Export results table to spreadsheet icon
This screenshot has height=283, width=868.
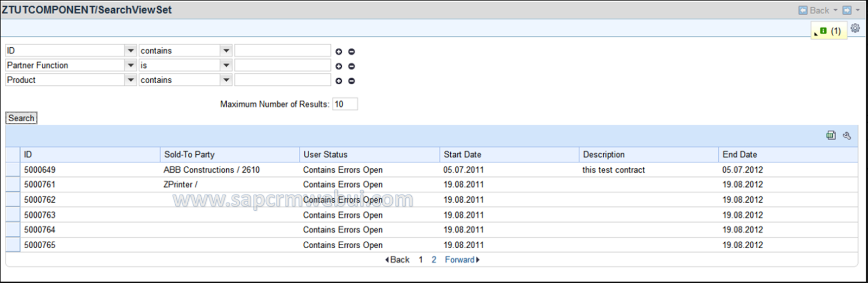click(x=831, y=135)
